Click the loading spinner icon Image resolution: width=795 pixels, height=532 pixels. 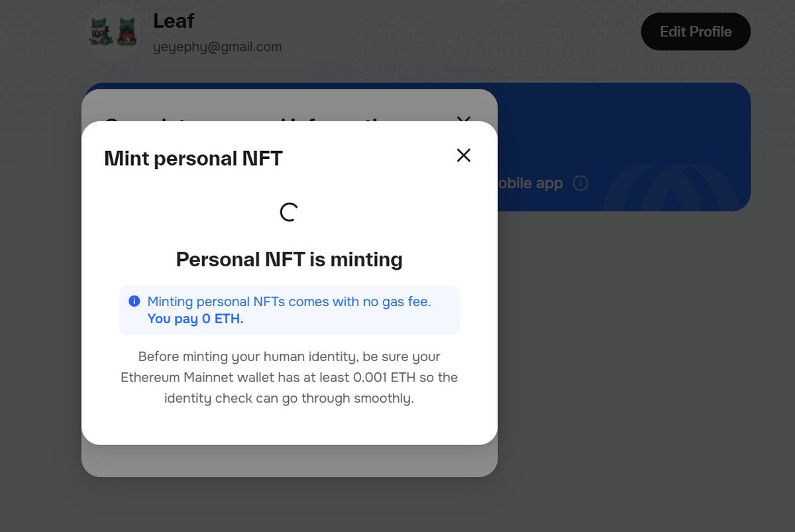289,212
